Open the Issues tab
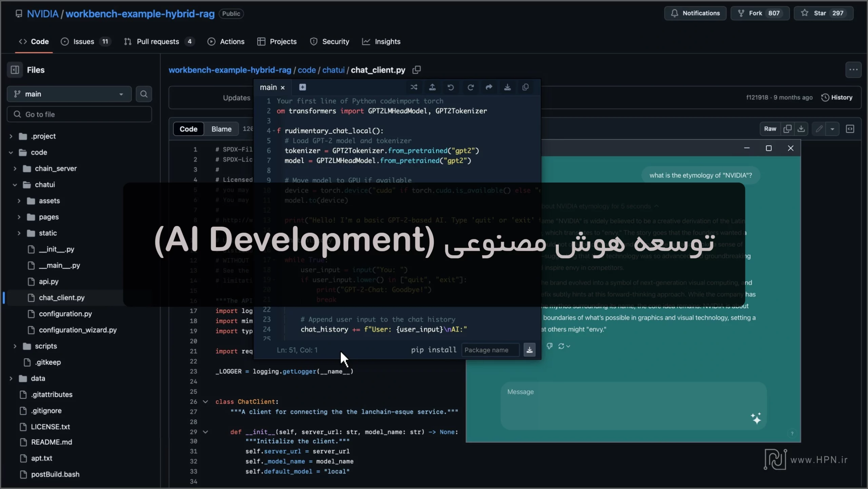 click(86, 41)
